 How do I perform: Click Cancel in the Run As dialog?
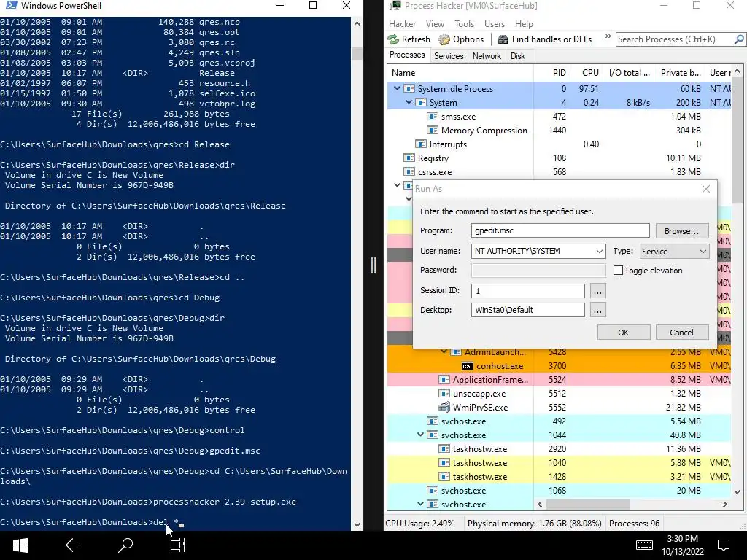[682, 332]
